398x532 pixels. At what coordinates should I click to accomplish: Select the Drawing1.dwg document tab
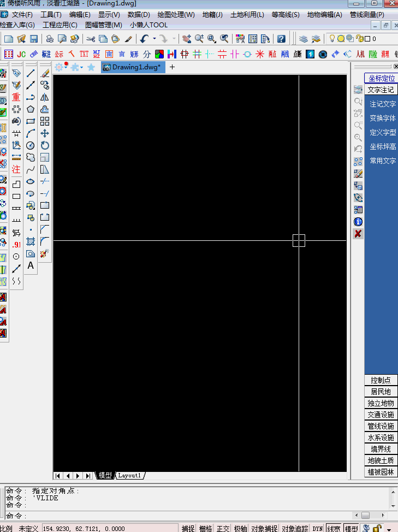(x=133, y=67)
